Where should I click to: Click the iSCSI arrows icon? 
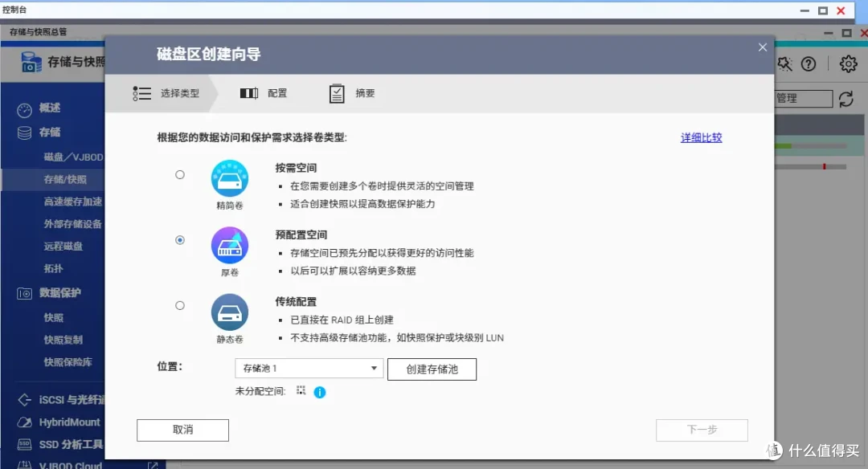tap(24, 399)
